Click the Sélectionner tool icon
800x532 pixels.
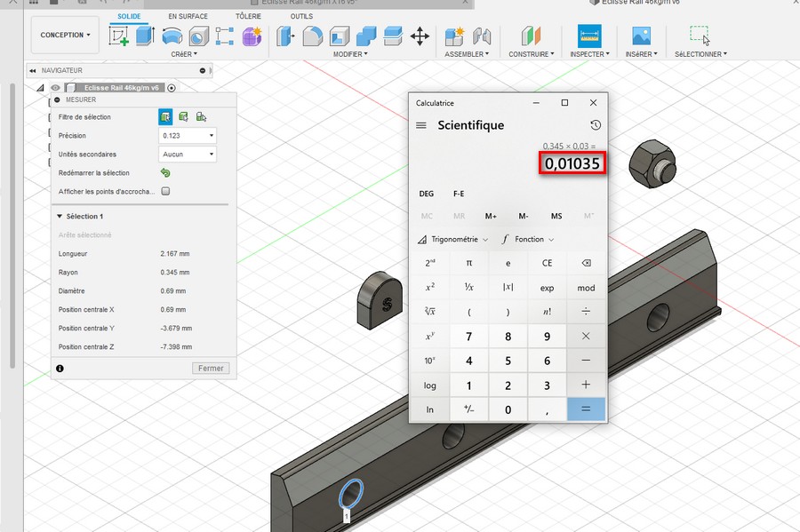tap(700, 36)
